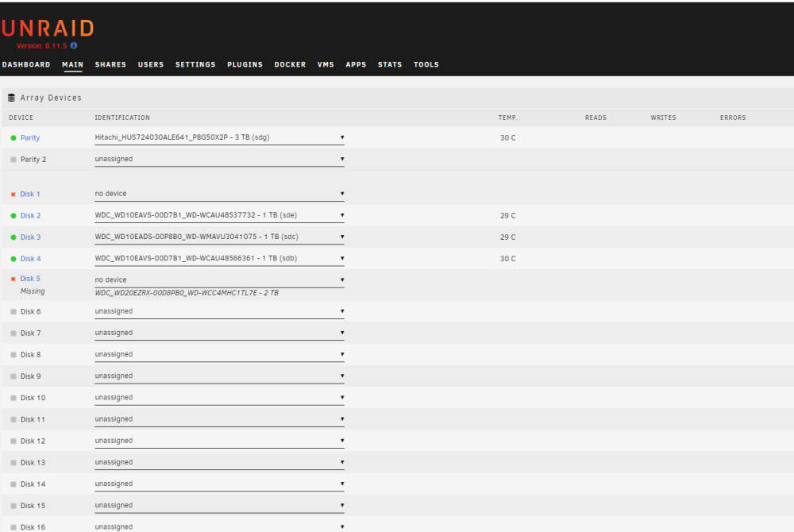Open the Disk 5 link
The image size is (794, 532).
point(30,279)
